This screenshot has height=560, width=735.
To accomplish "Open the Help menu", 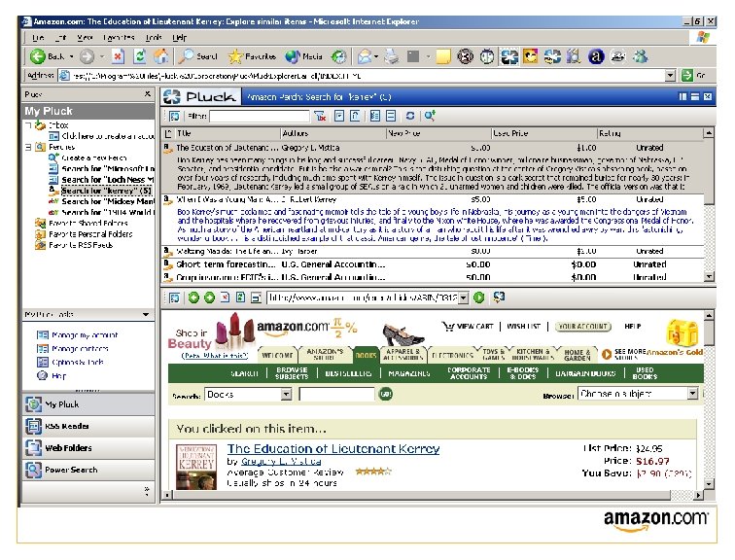I will coord(180,38).
